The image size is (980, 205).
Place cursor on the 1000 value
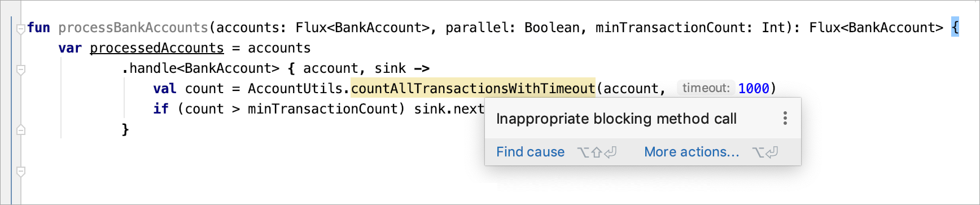[754, 89]
